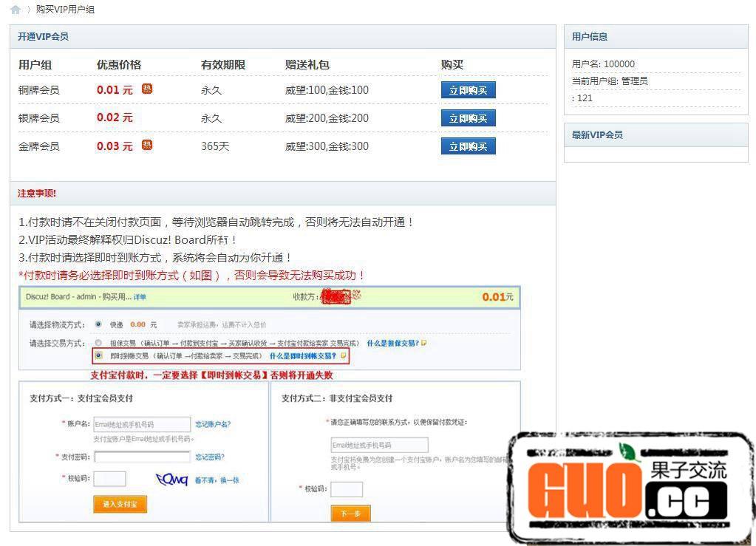Buy the 银牌会员 VIP with 立即购买
The height and width of the screenshot is (546, 756).
pos(468,118)
